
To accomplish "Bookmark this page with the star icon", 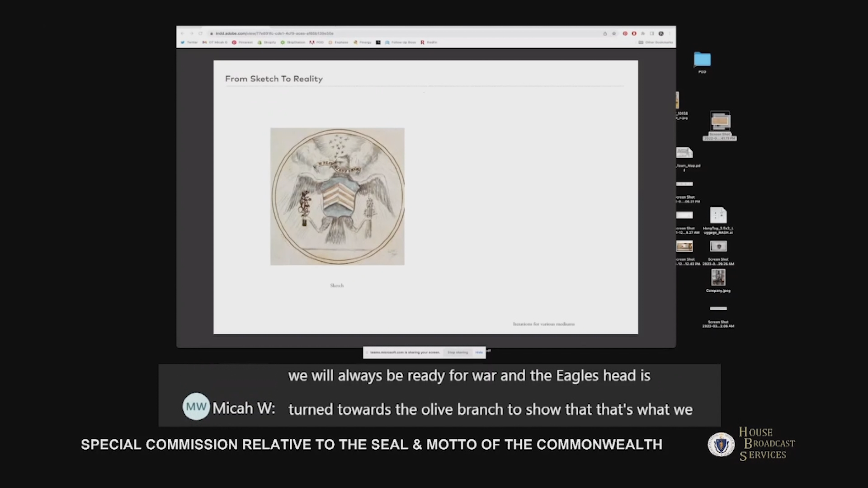I will pos(614,33).
